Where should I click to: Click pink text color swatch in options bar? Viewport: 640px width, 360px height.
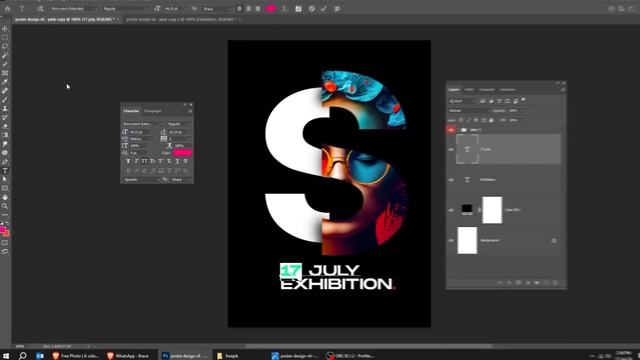tap(271, 9)
